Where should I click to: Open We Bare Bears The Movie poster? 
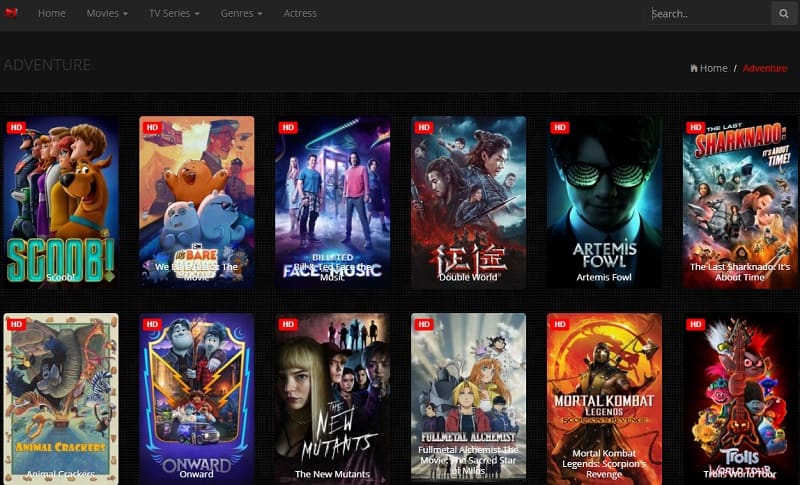coord(197,202)
